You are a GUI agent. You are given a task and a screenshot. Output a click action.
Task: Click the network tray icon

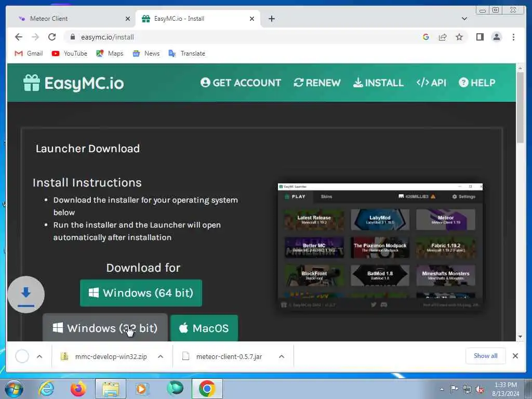tap(467, 390)
